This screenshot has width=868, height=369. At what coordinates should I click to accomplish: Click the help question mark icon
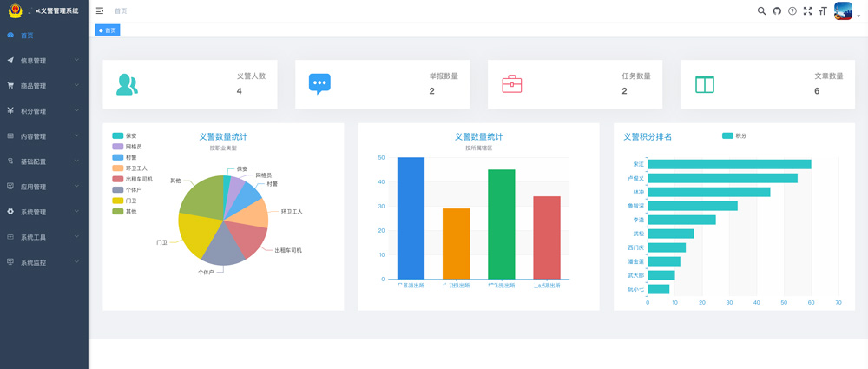[x=792, y=11]
